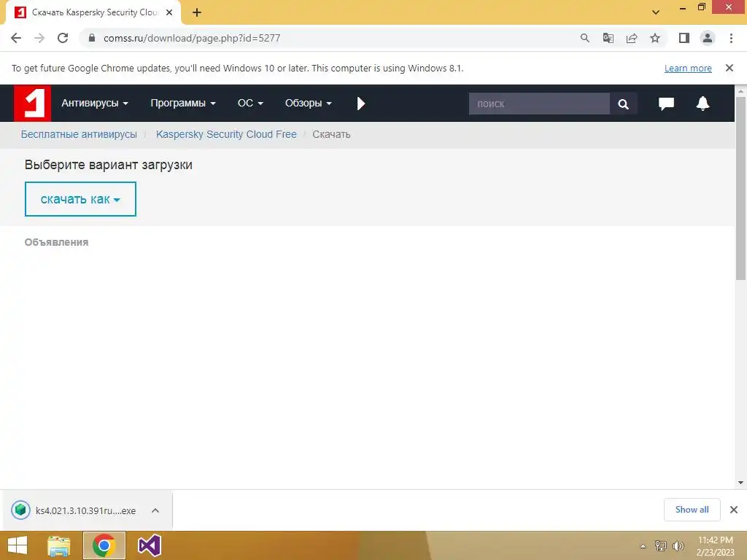The image size is (747, 560).
Task: Click scrollbar down arrow
Action: coord(740,483)
